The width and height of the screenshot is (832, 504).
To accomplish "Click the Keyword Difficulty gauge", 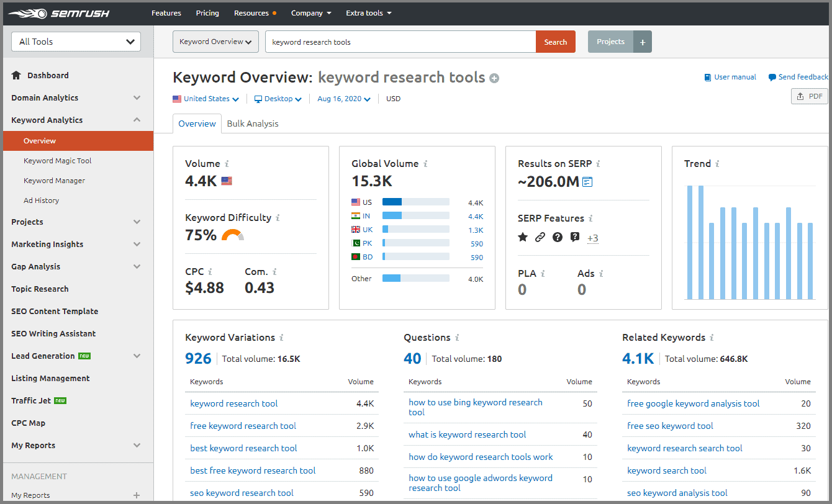I will point(233,235).
